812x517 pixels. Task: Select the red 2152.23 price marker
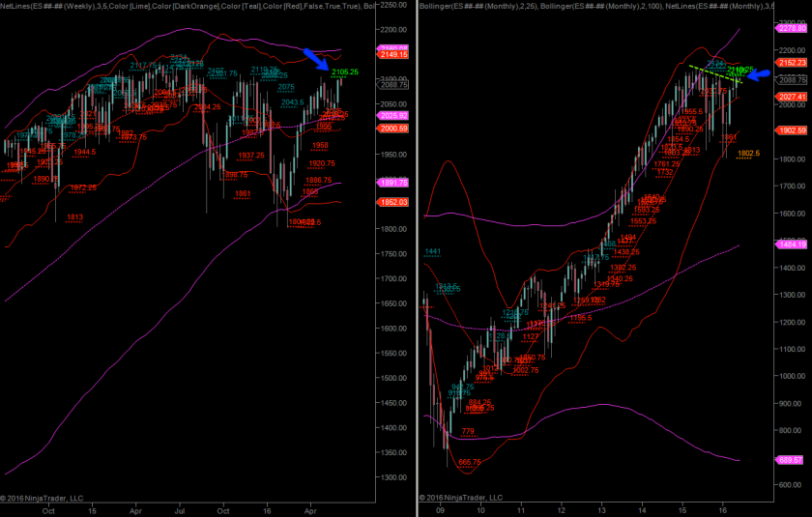point(791,63)
